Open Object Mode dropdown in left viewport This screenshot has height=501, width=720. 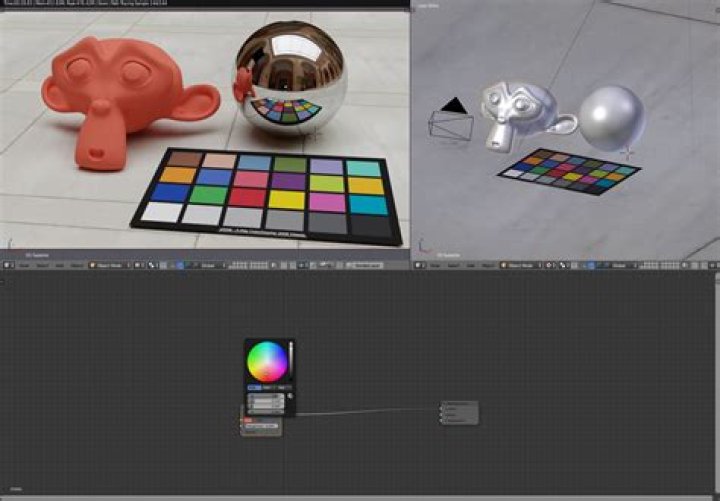coord(106,265)
